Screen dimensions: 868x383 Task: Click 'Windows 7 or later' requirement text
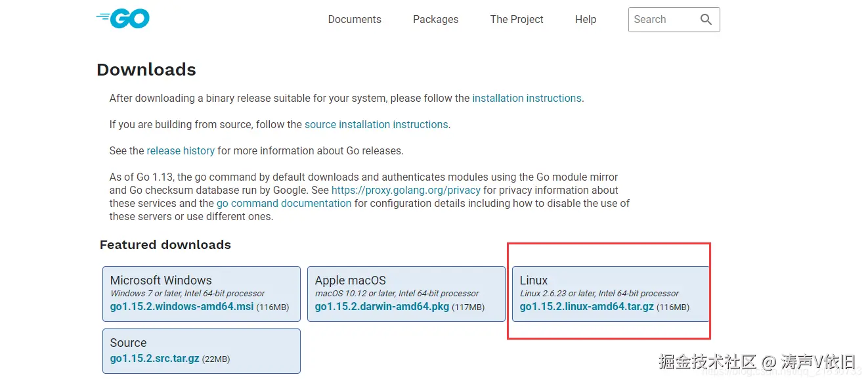coord(187,294)
